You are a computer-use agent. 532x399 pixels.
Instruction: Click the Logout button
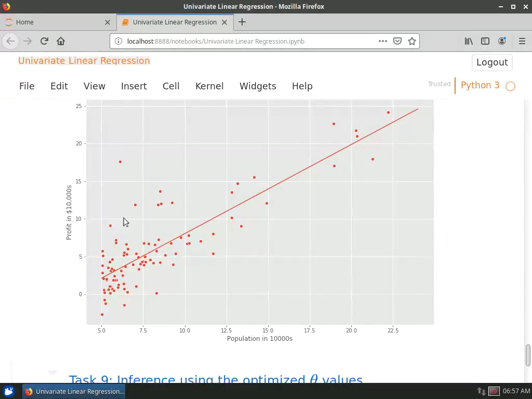(x=491, y=62)
